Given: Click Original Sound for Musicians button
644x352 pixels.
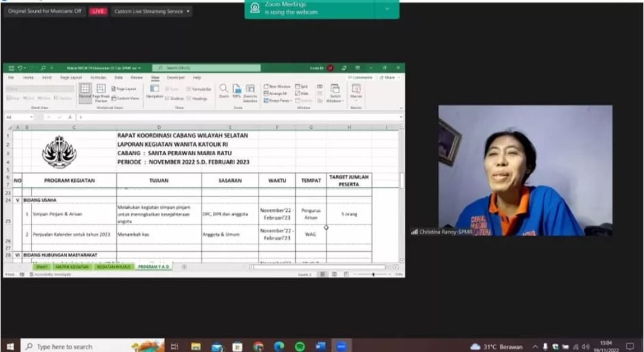Looking at the screenshot, I should [45, 11].
